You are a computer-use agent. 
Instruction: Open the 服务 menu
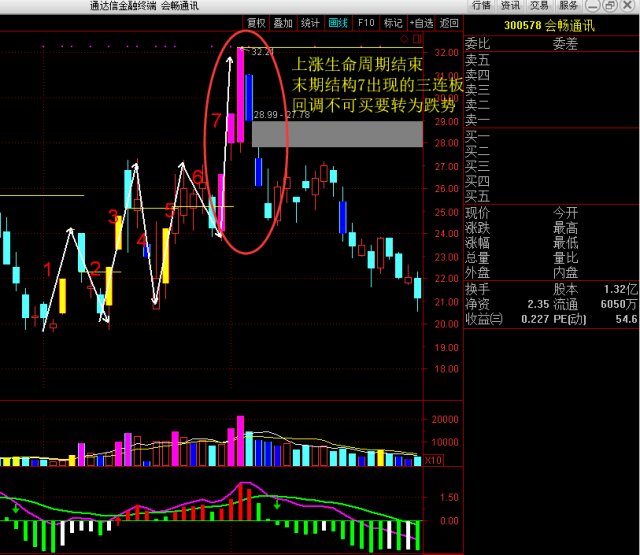pyautogui.click(x=568, y=5)
